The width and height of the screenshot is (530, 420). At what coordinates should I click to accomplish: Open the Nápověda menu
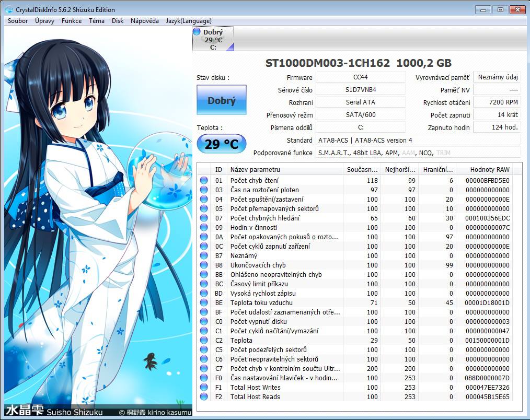click(x=145, y=21)
